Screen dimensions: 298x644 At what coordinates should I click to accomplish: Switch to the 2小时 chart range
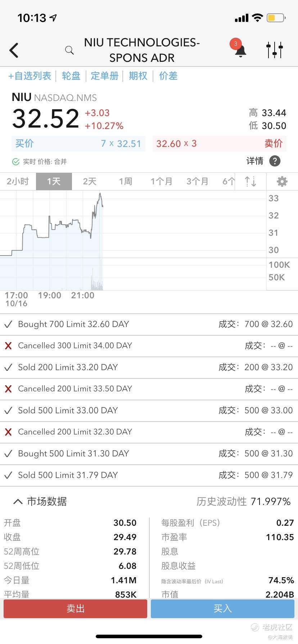coord(18,181)
